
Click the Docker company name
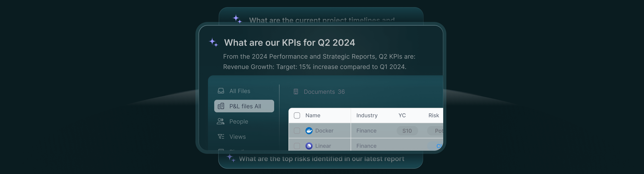pyautogui.click(x=324, y=131)
